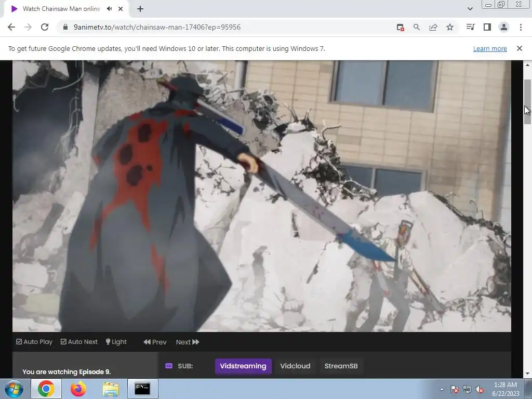Switch to the Vidcloud server

295,366
